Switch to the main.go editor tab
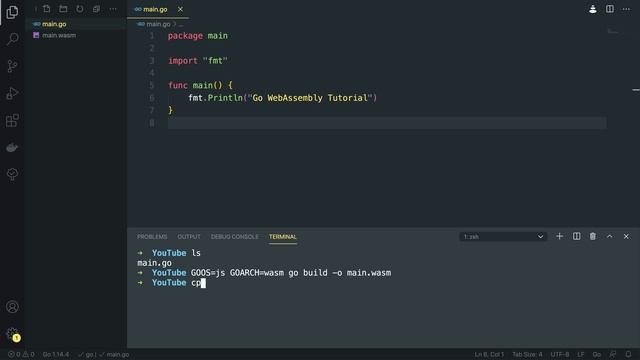 point(155,9)
